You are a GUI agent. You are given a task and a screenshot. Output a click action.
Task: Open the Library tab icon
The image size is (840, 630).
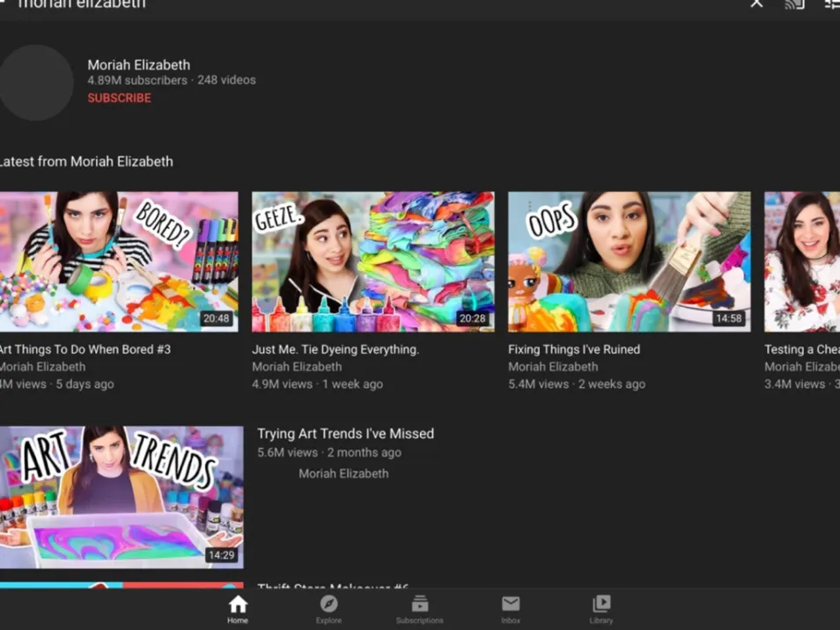[x=601, y=604]
